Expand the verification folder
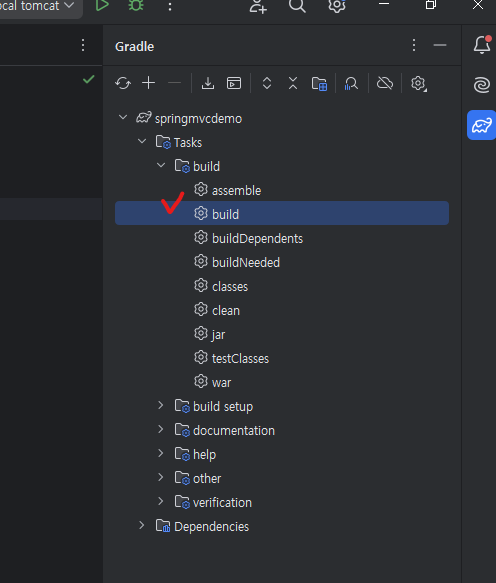Image resolution: width=496 pixels, height=583 pixels. [161, 501]
